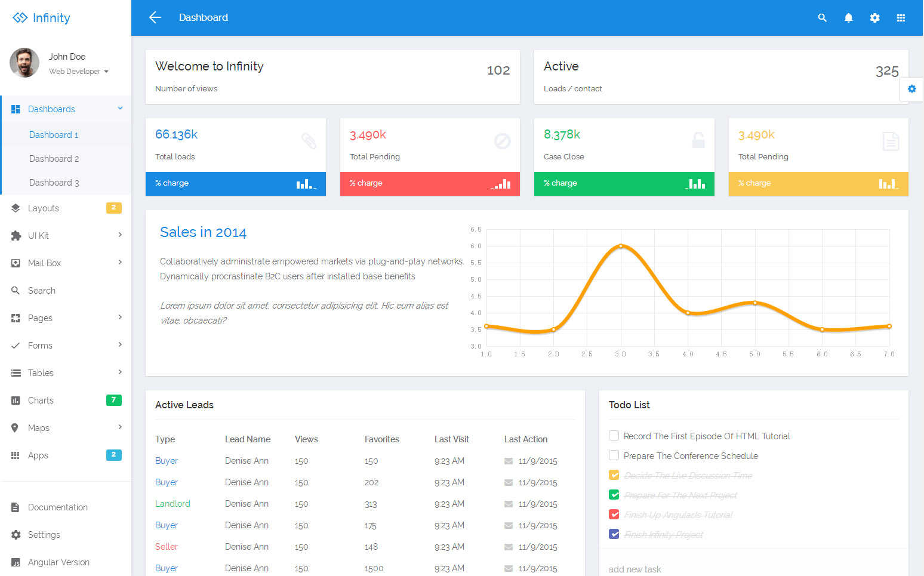This screenshot has height=576, width=924.
Task: Expand the Mail Box submenu arrow
Action: (x=120, y=263)
